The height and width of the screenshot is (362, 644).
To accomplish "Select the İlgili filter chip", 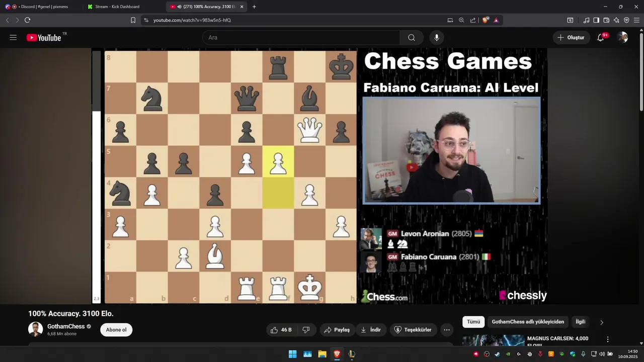I will point(581,322).
